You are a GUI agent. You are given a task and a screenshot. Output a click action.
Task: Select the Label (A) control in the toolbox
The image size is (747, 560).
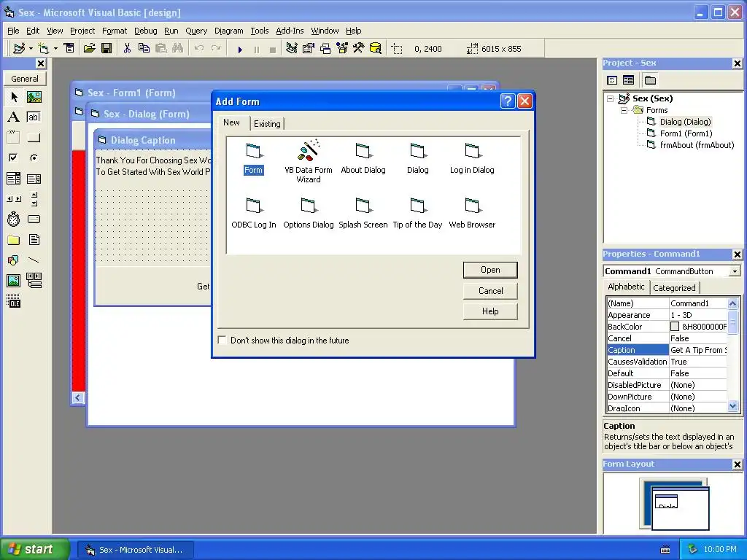tap(14, 117)
